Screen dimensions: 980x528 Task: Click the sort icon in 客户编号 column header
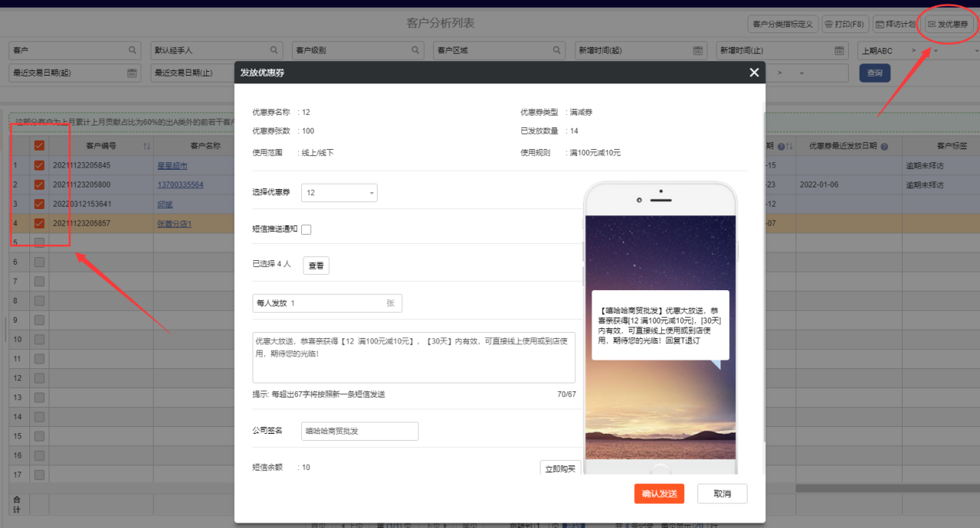(147, 146)
